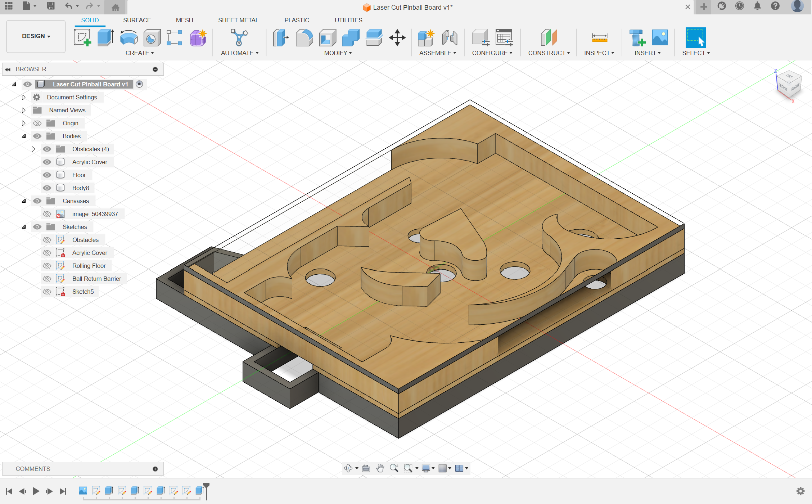This screenshot has width=812, height=504.
Task: Expand the Origin folder in browser
Action: pos(23,123)
